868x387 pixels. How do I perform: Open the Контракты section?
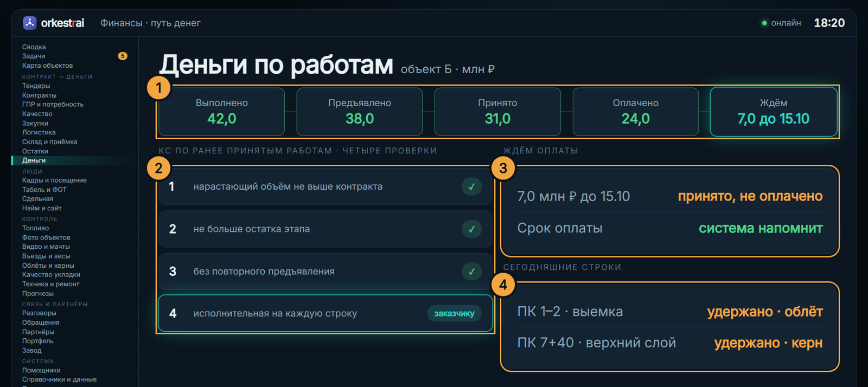[x=39, y=95]
